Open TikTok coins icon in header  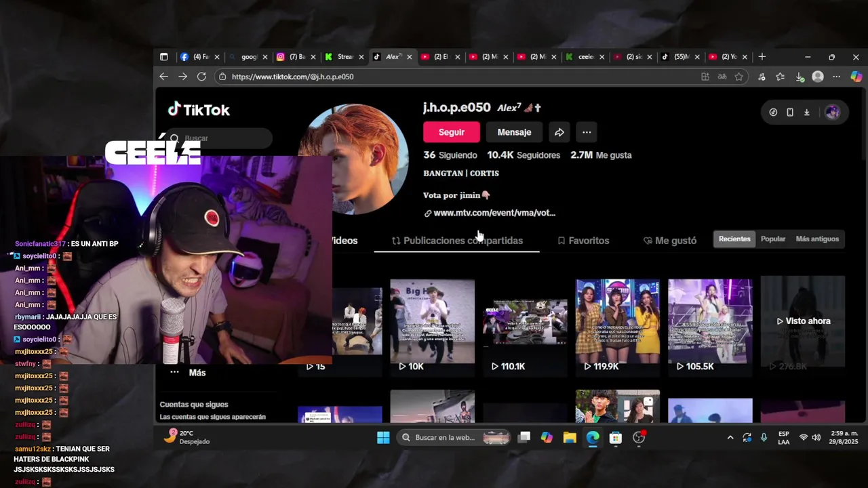coord(773,113)
